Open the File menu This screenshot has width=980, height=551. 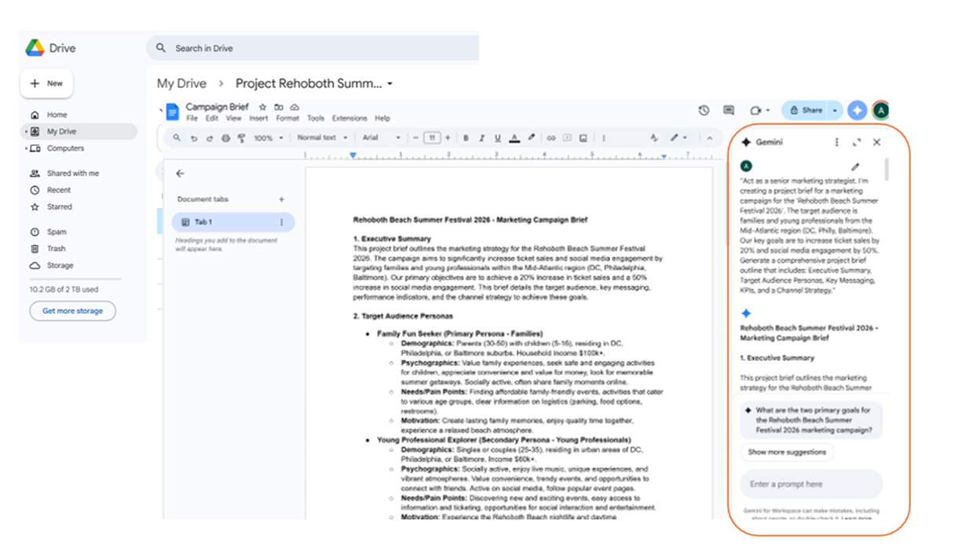click(192, 119)
